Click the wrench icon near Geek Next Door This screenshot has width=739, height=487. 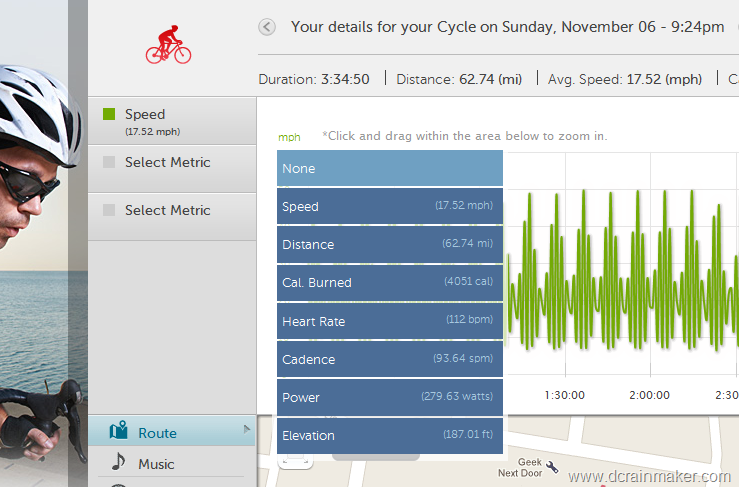pos(552,466)
